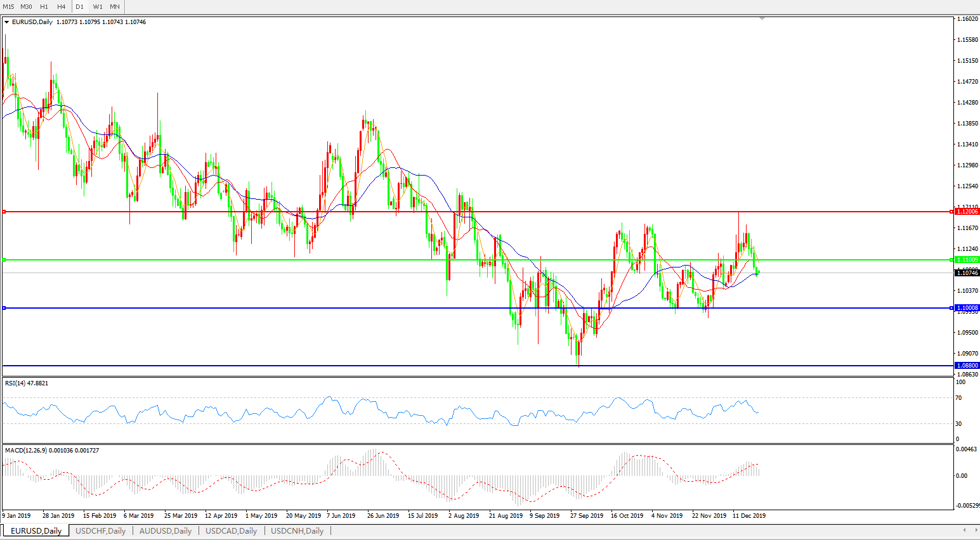Click the RSI(14) indicator label
Viewport: 980px width, 540px height.
(26, 383)
